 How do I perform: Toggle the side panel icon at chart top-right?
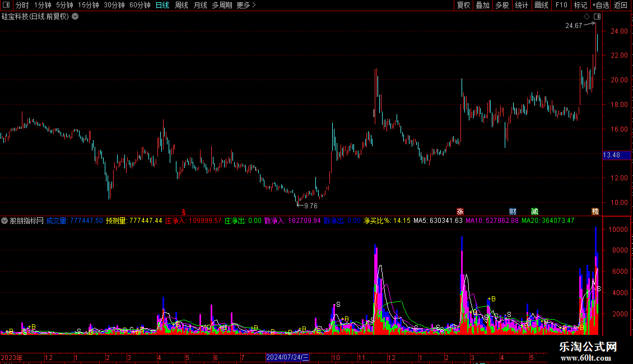tap(597, 17)
